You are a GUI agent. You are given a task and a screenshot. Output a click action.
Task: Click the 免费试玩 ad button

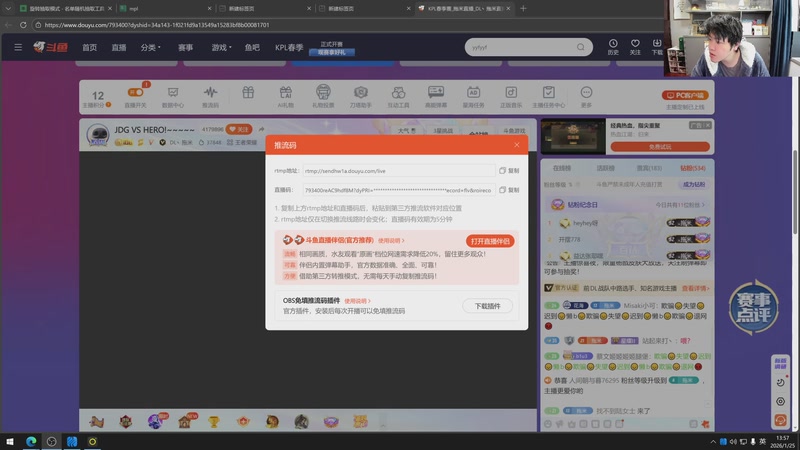(660, 147)
